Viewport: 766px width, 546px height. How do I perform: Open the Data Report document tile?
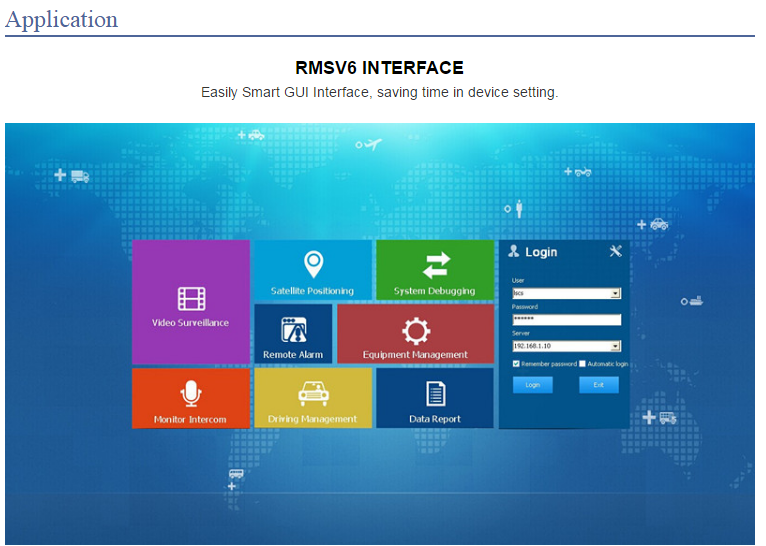tap(435, 398)
